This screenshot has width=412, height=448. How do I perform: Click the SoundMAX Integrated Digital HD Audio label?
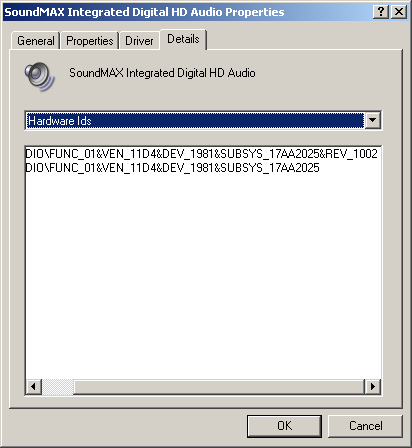pos(162,73)
